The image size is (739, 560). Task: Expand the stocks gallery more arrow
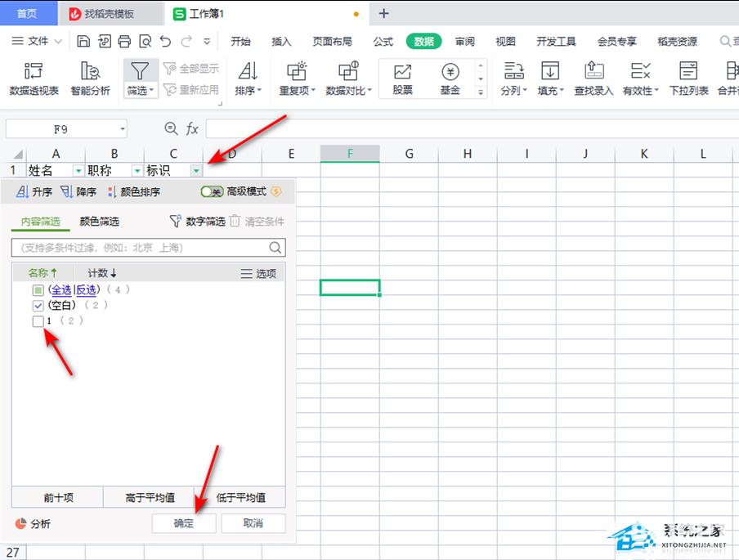(481, 92)
